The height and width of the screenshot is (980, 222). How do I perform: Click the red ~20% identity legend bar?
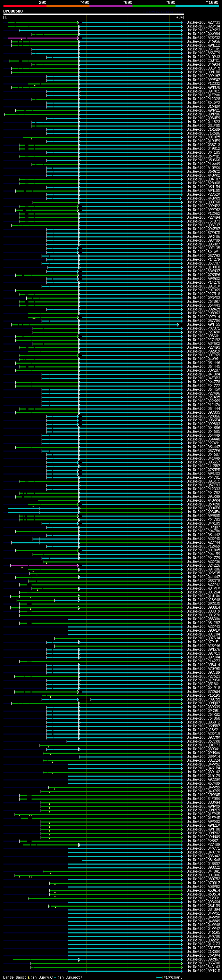(25, 6)
